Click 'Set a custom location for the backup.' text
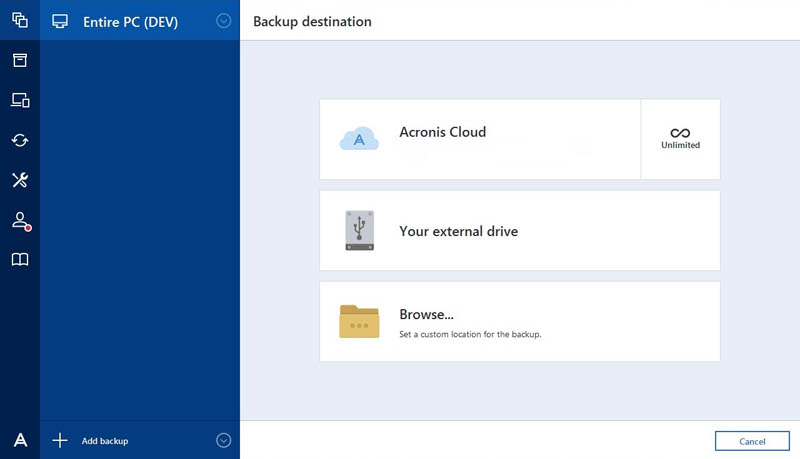This screenshot has width=800, height=459. click(470, 334)
